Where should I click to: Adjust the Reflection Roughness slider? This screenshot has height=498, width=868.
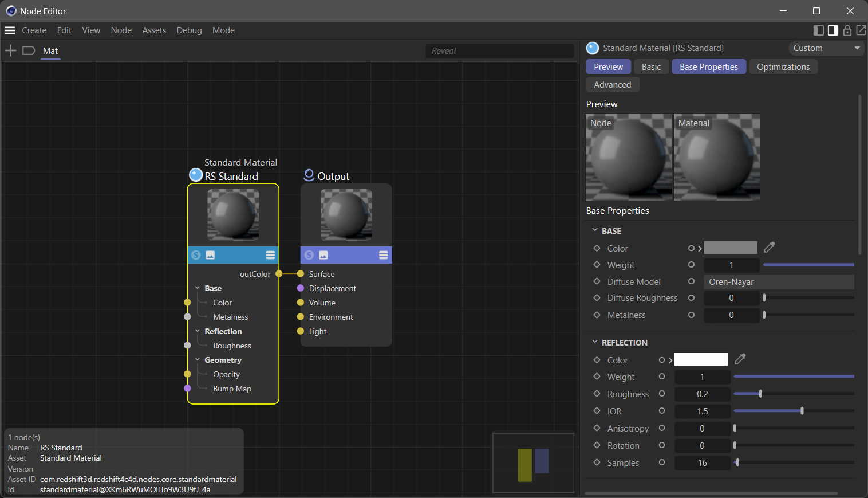coord(794,394)
